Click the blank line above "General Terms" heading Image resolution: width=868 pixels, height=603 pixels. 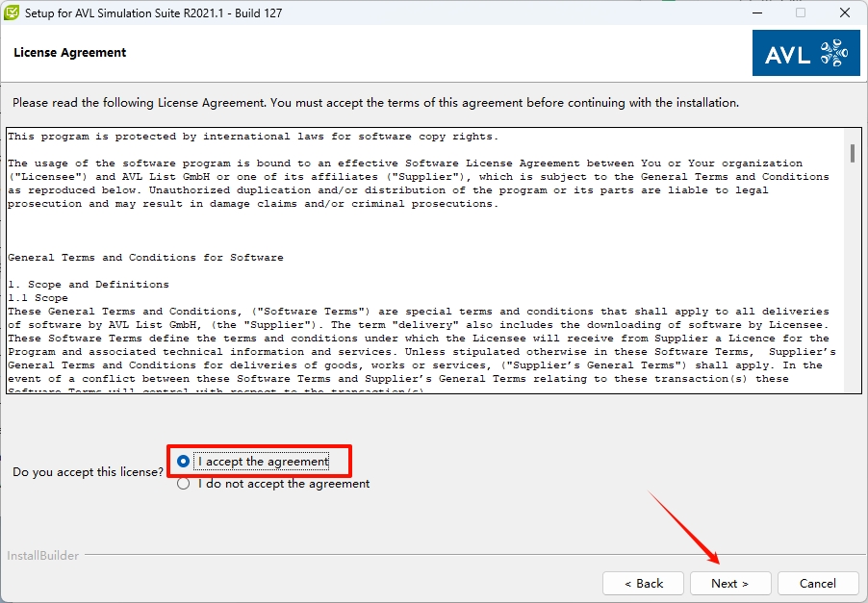[289, 231]
